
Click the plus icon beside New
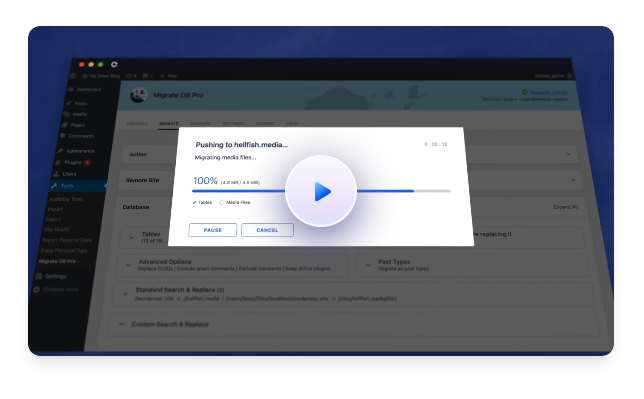point(162,76)
